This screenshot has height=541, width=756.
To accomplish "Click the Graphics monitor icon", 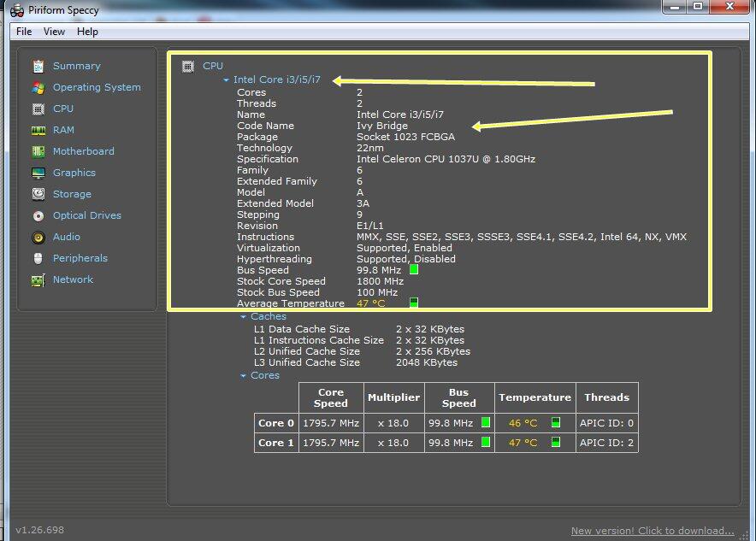I will [38, 173].
